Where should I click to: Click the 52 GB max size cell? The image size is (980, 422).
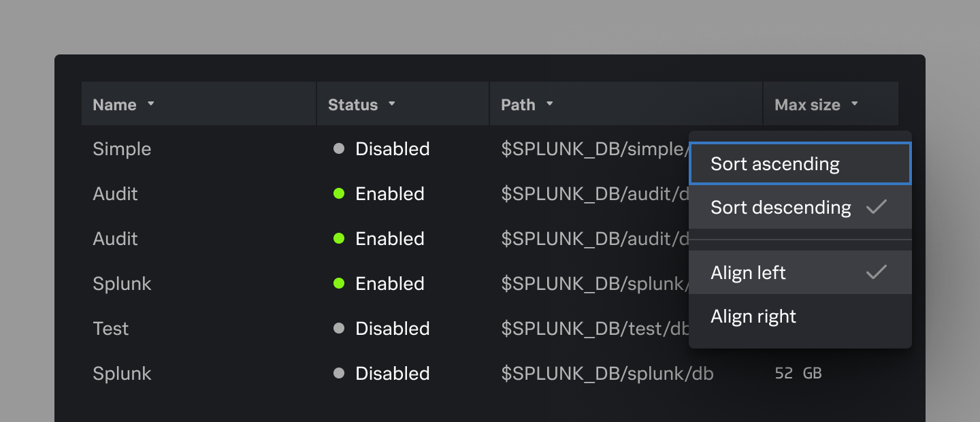click(798, 373)
